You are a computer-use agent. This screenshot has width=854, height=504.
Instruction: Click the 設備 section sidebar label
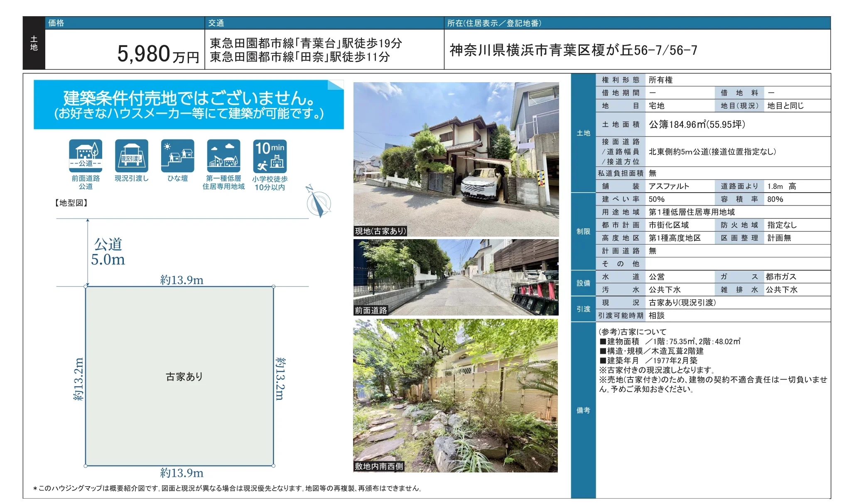(584, 283)
